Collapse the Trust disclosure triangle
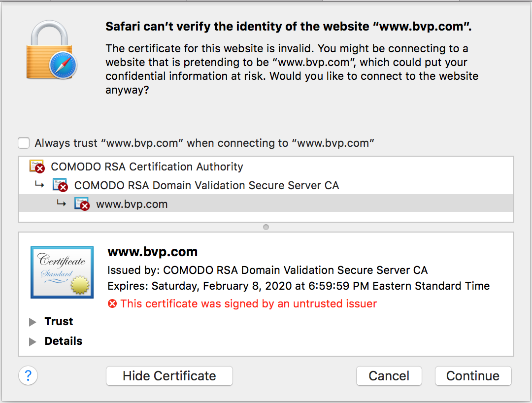 click(x=32, y=321)
